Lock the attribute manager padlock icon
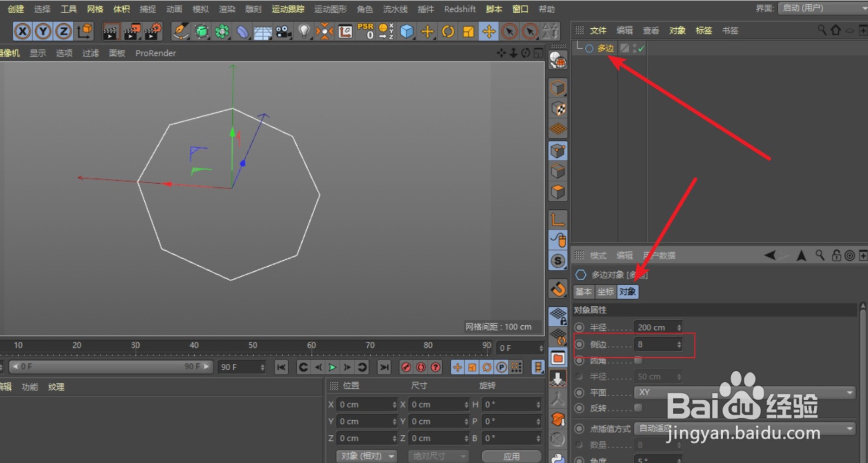 836,255
